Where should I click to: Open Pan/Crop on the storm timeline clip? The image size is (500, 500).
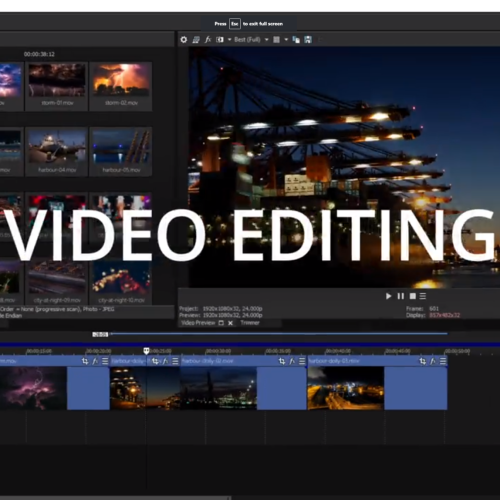(85, 361)
